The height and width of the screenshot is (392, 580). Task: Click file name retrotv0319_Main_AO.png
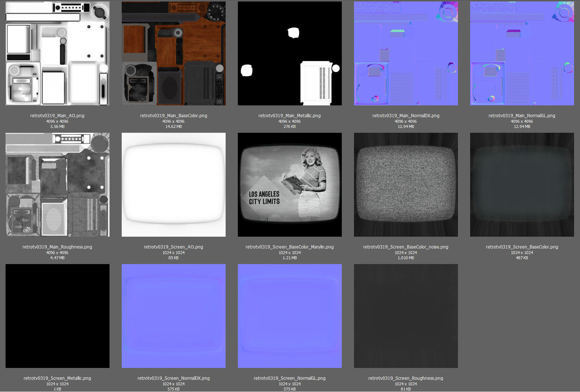(x=57, y=116)
